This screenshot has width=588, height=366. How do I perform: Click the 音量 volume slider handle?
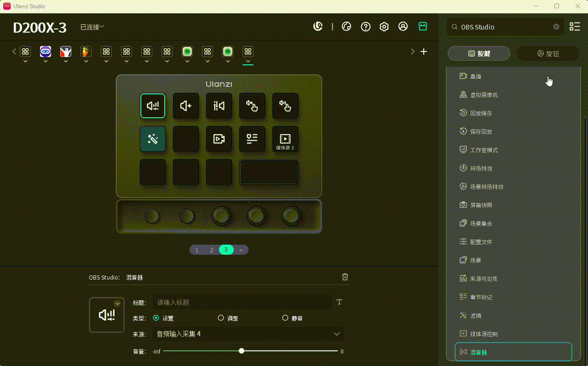[x=242, y=351]
